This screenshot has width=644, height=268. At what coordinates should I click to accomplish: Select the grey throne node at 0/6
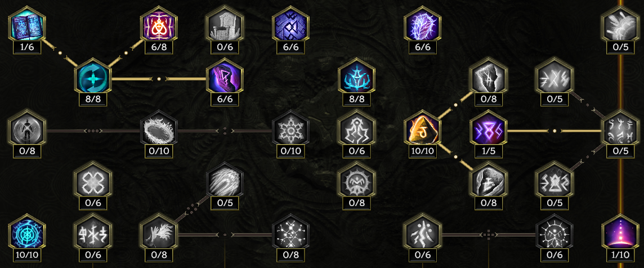coord(225,25)
